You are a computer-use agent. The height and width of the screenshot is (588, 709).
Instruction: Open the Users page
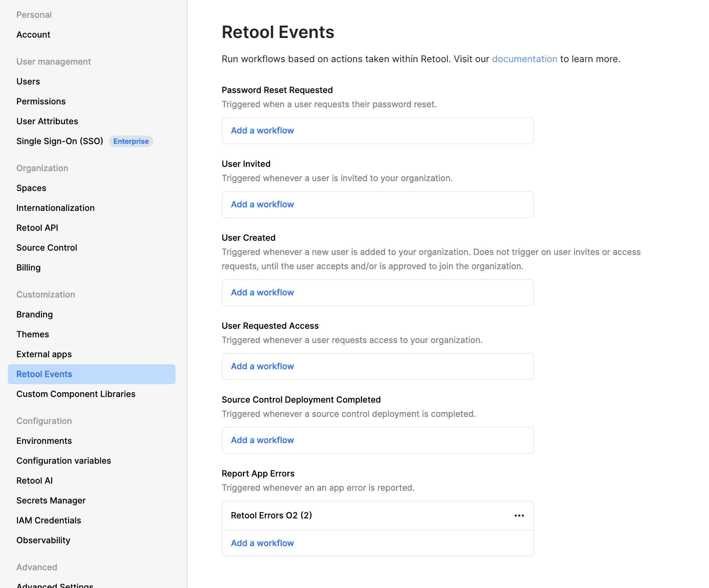pos(28,82)
